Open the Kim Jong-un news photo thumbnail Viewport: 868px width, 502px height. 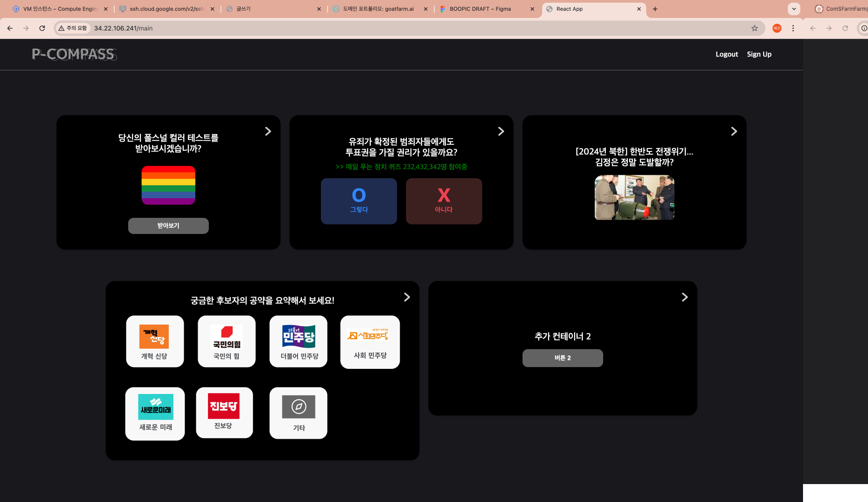(634, 198)
